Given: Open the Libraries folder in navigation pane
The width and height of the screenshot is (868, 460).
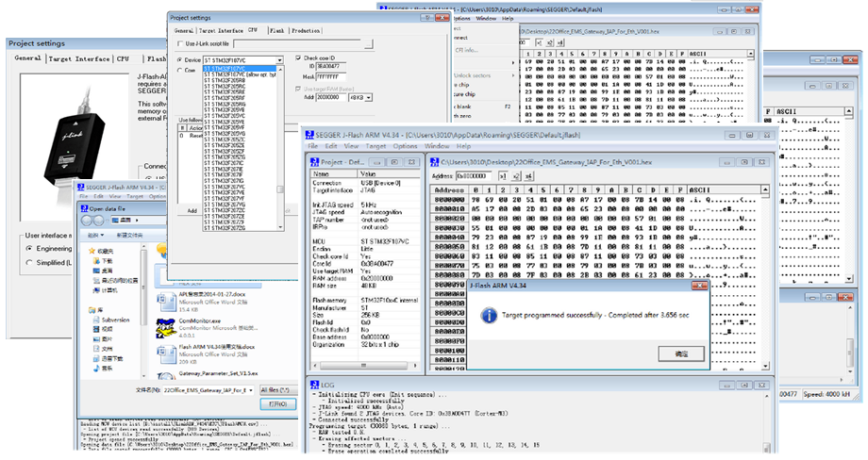Looking at the screenshot, I should pos(96,310).
